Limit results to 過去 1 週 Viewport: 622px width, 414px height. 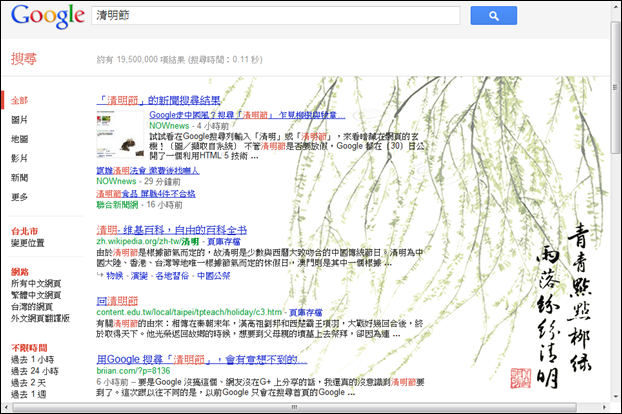pyautogui.click(x=29, y=394)
